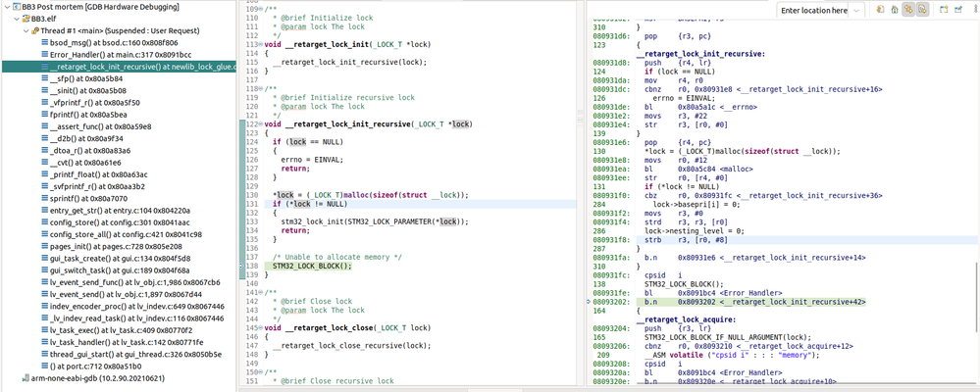Click the 'Enter location here' field
980x392 pixels.
click(814, 10)
